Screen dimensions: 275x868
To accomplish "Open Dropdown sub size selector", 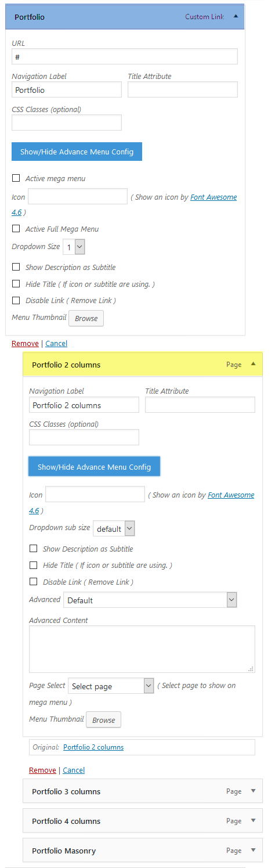I will click(x=114, y=528).
